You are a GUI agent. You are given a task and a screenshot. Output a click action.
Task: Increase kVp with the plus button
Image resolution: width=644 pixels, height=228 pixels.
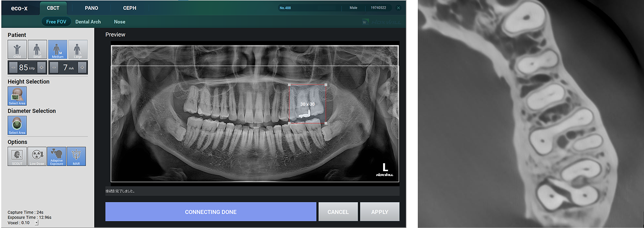41,67
